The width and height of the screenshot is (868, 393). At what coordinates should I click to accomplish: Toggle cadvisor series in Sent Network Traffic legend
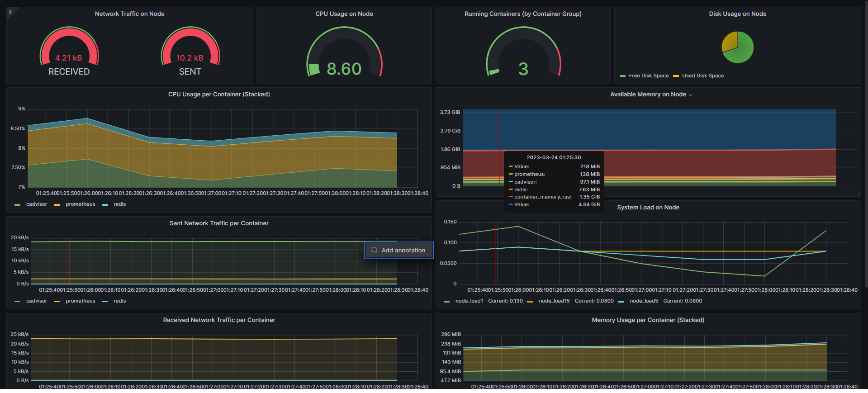[x=37, y=301]
